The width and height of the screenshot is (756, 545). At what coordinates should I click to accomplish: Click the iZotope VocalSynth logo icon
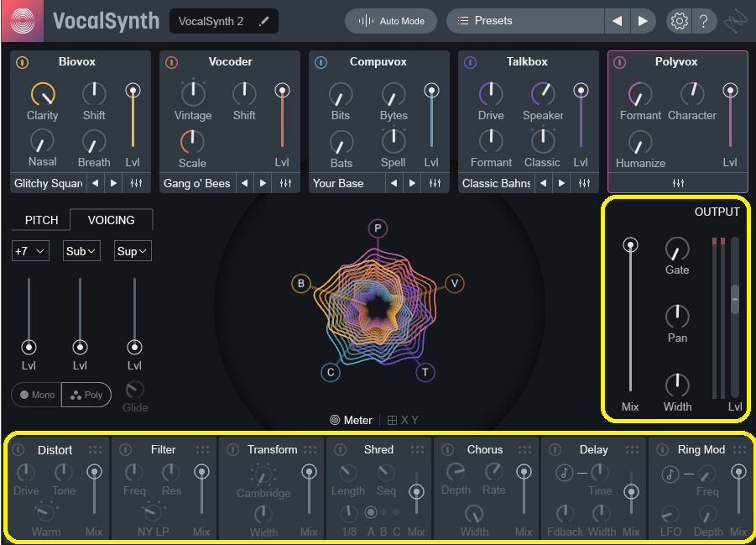(x=22, y=21)
